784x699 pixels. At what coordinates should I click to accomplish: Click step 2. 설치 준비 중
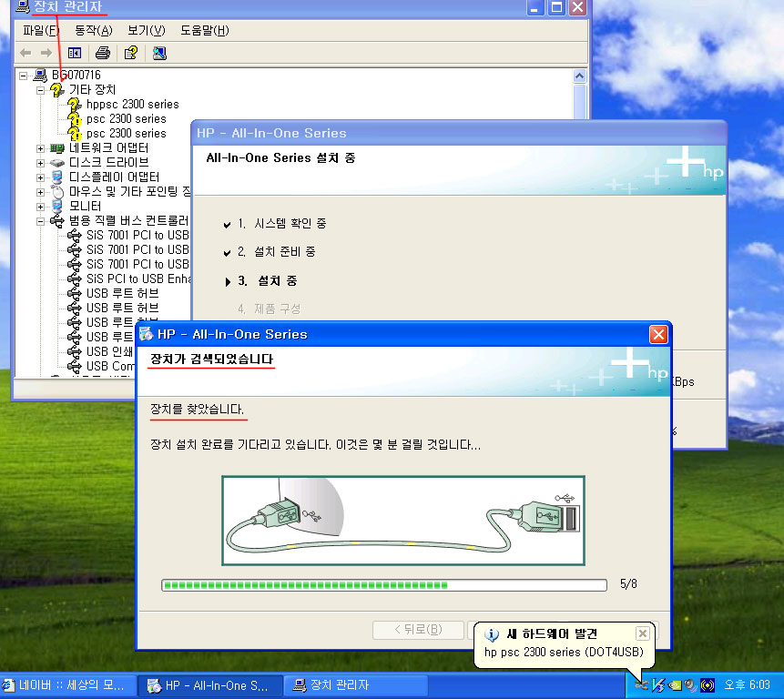point(277,252)
